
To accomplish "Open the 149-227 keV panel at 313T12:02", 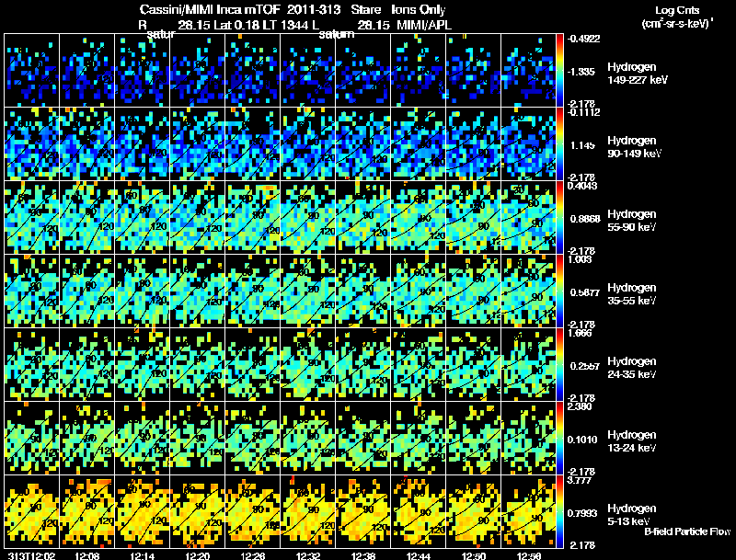I will pos(32,71).
